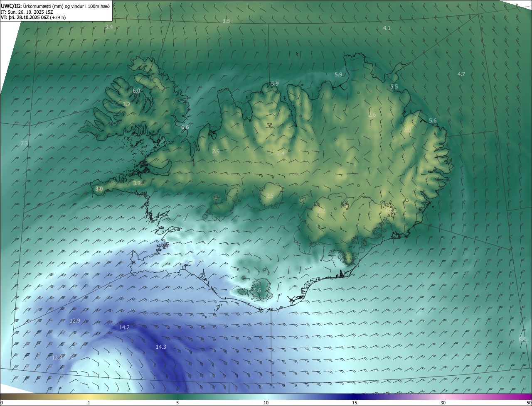Viewport: 532px width, 406px height.
Task: Click the color scale tick labeled 50
Action: tap(529, 403)
